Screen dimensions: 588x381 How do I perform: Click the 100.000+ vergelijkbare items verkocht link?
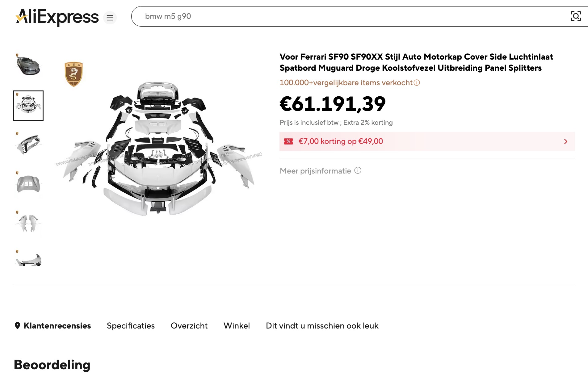click(345, 82)
